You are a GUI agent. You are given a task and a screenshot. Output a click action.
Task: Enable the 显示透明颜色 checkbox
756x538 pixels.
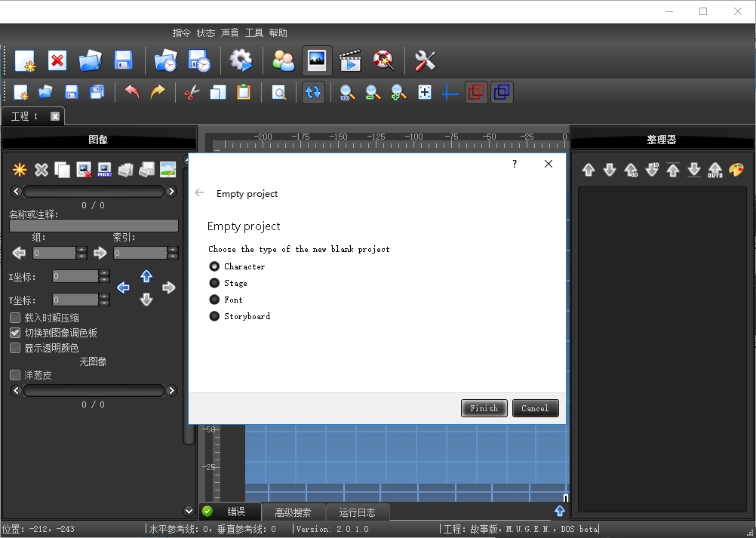[x=15, y=348]
